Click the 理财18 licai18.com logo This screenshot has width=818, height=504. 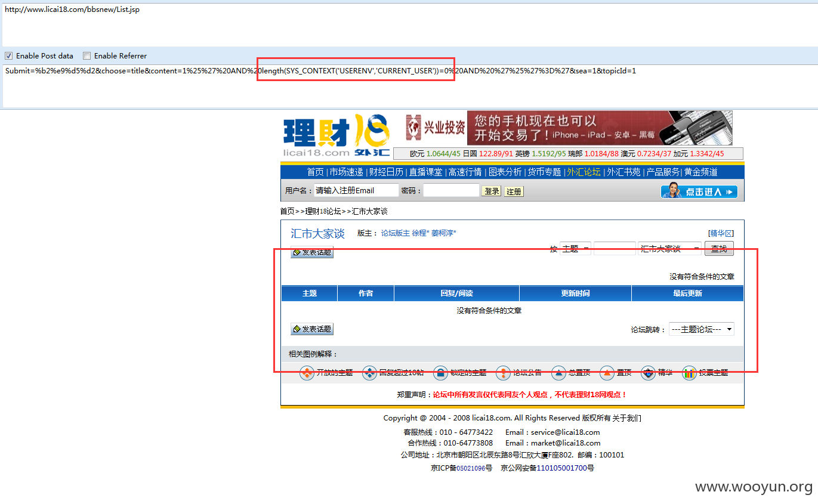pos(336,135)
